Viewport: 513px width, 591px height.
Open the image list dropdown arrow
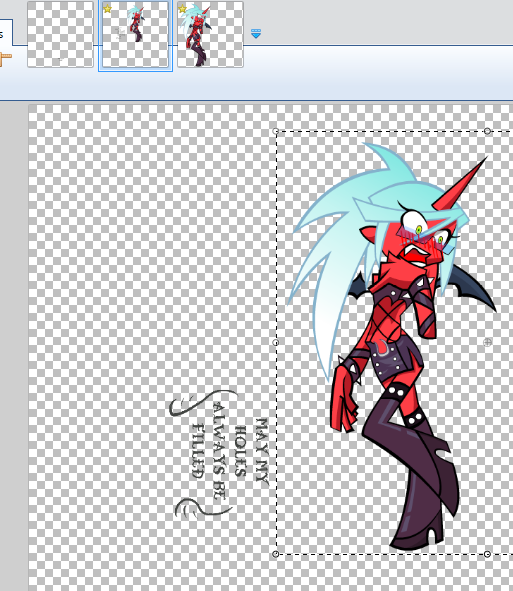[256, 34]
